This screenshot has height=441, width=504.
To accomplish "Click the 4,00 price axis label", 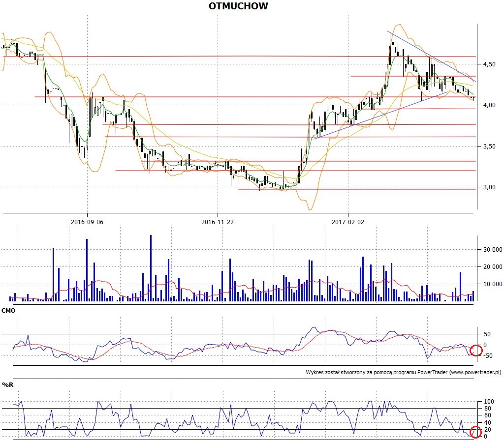I will [489, 105].
